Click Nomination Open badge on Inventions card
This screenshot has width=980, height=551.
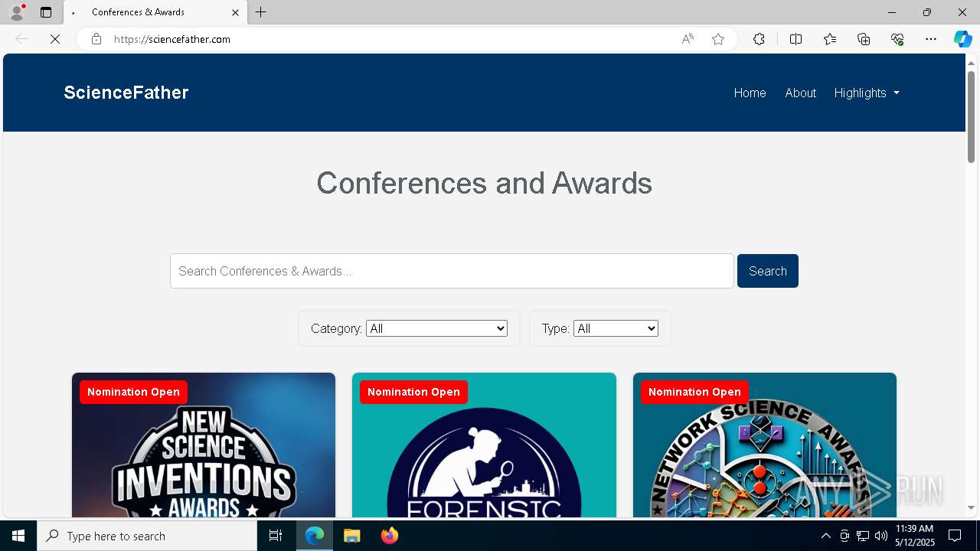(x=133, y=392)
